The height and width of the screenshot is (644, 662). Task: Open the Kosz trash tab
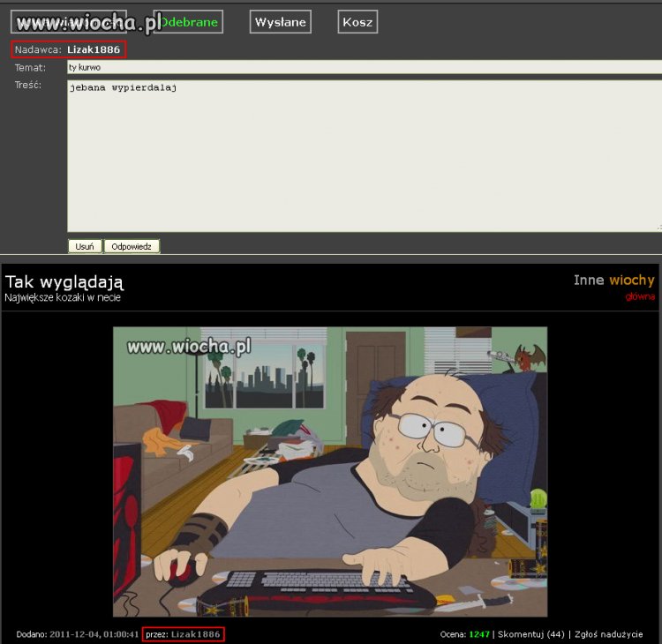pyautogui.click(x=357, y=21)
